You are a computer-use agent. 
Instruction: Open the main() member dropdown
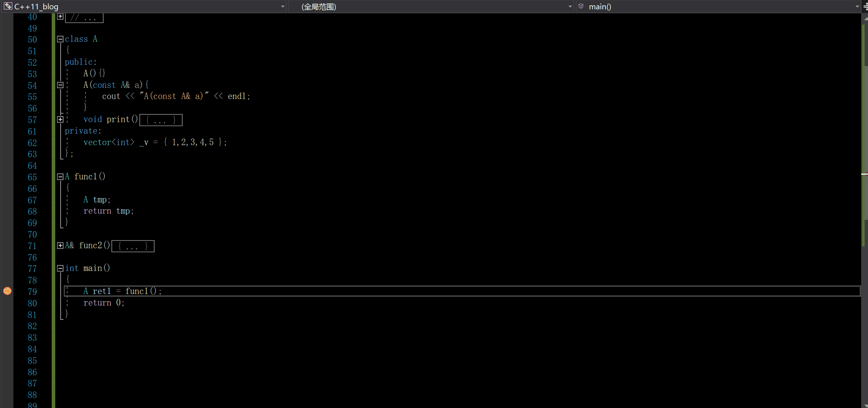(x=857, y=7)
